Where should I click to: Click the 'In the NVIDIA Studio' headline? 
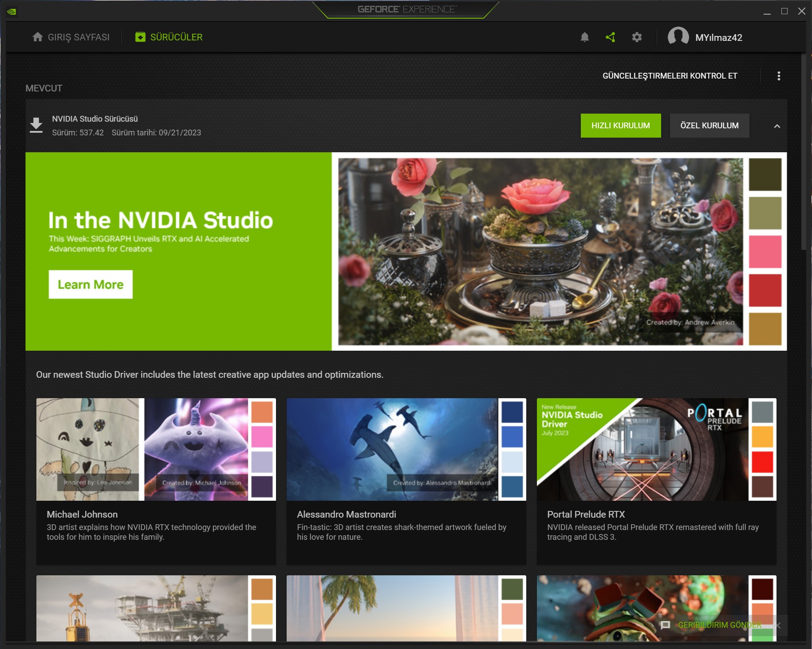click(161, 220)
